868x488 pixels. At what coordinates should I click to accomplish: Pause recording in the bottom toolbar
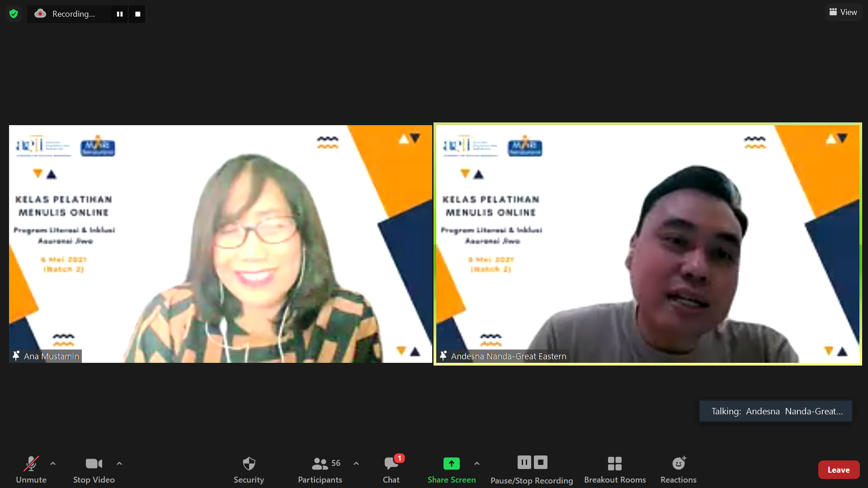click(x=524, y=462)
